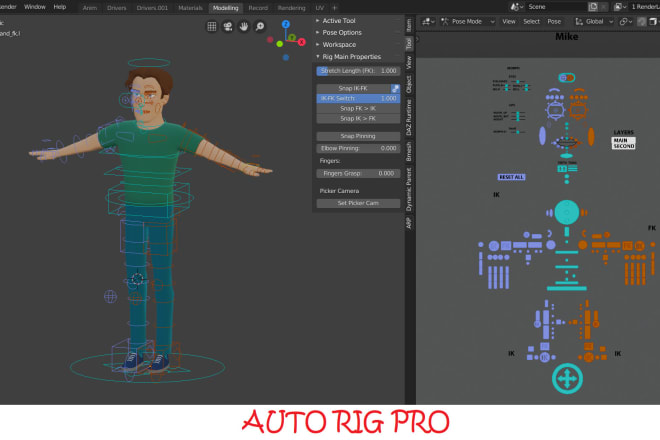Select the cyan oval chin control on picker

pos(567,155)
